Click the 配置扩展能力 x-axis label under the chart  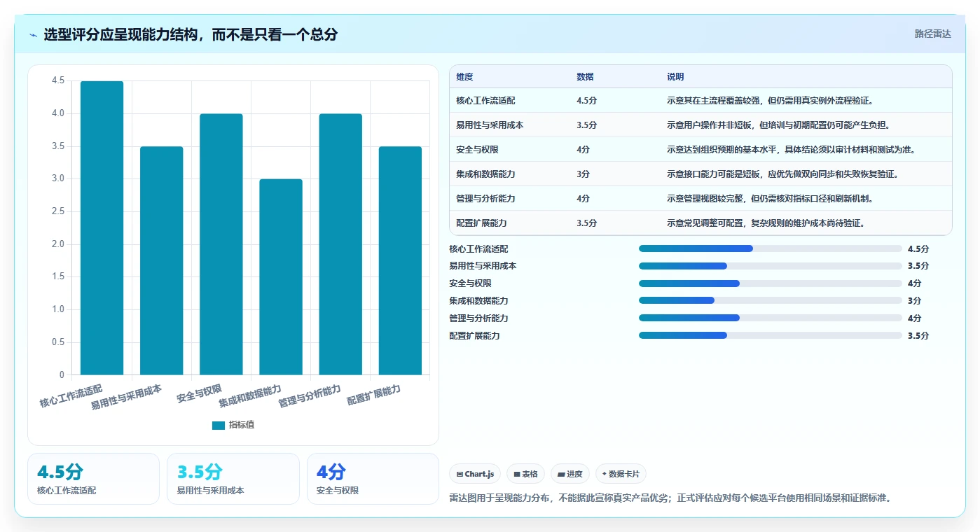374,395
